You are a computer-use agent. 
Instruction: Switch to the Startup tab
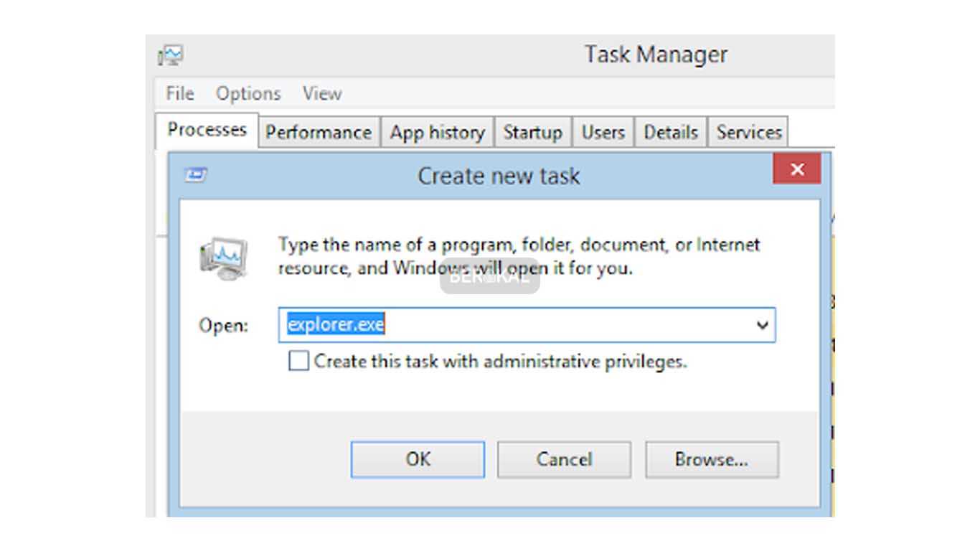[x=532, y=133]
